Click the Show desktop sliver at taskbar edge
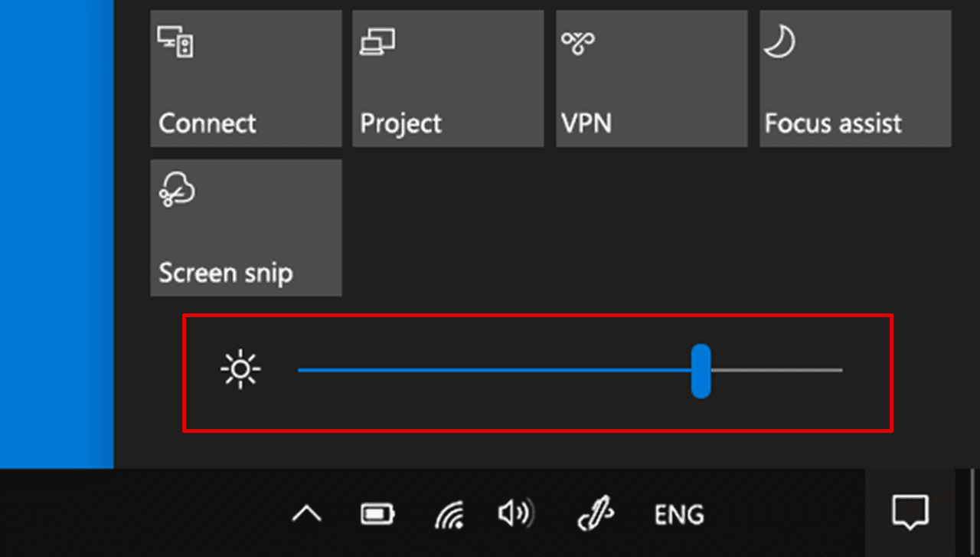Screen dimensions: 980x557 point(974,512)
